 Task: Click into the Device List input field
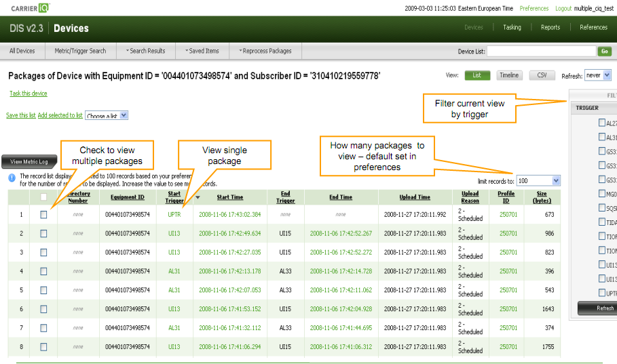[541, 52]
